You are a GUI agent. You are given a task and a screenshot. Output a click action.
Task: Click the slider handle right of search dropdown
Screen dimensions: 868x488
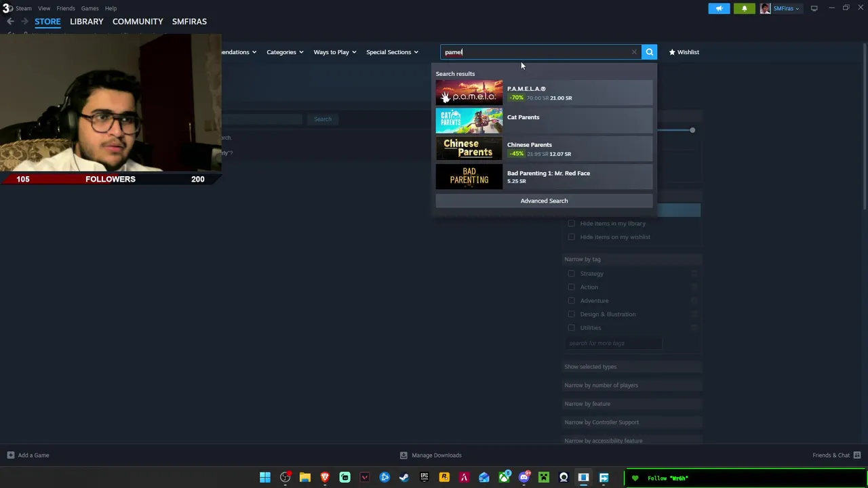[692, 130]
